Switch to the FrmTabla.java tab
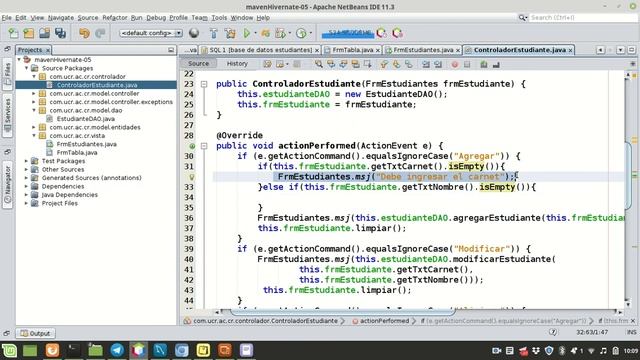This screenshot has height=360, width=640. (x=352, y=50)
